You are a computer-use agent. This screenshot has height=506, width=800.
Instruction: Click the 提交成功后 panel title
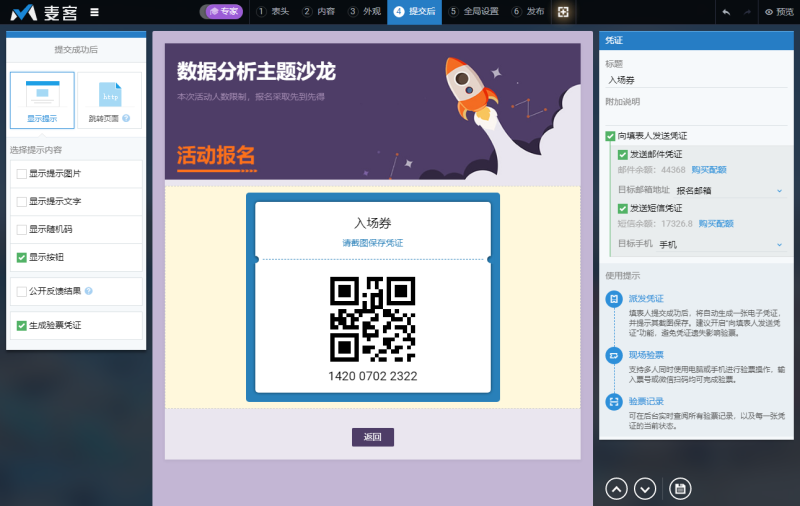tap(76, 49)
